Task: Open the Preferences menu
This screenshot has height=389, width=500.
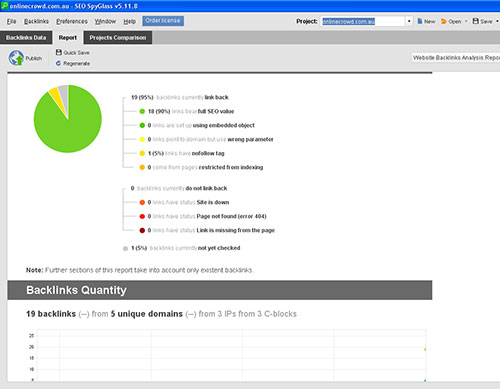Action: pos(72,21)
